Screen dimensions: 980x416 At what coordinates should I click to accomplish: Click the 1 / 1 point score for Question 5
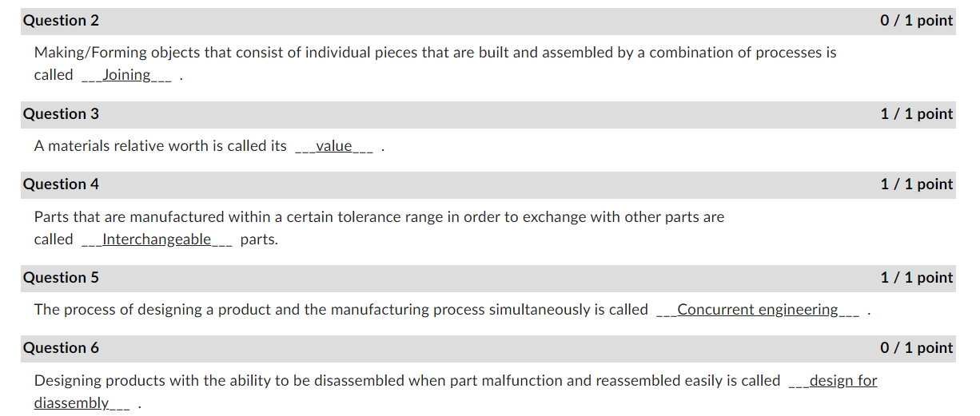pos(917,278)
